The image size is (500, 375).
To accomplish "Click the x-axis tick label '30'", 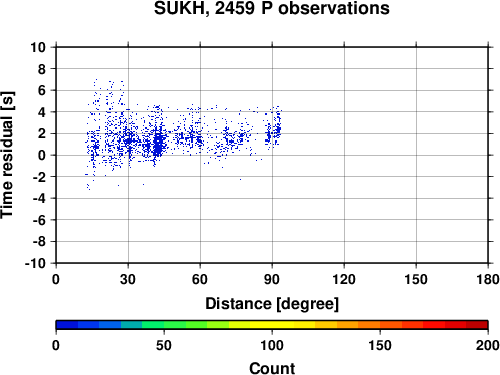I will point(128,279).
